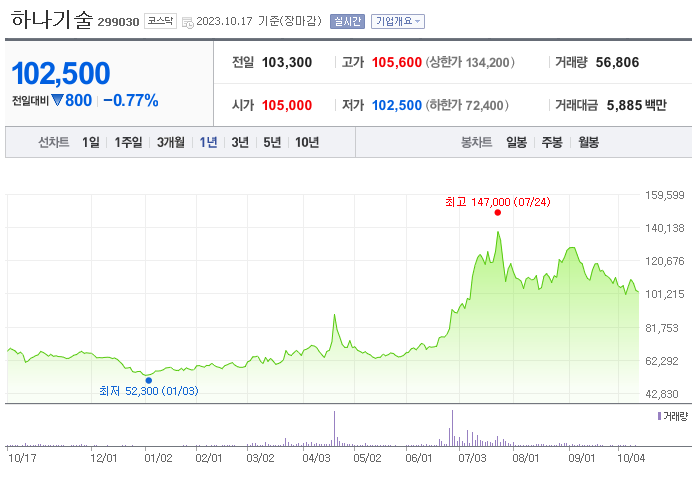
Task: Click the stock code 299030
Action: (118, 22)
